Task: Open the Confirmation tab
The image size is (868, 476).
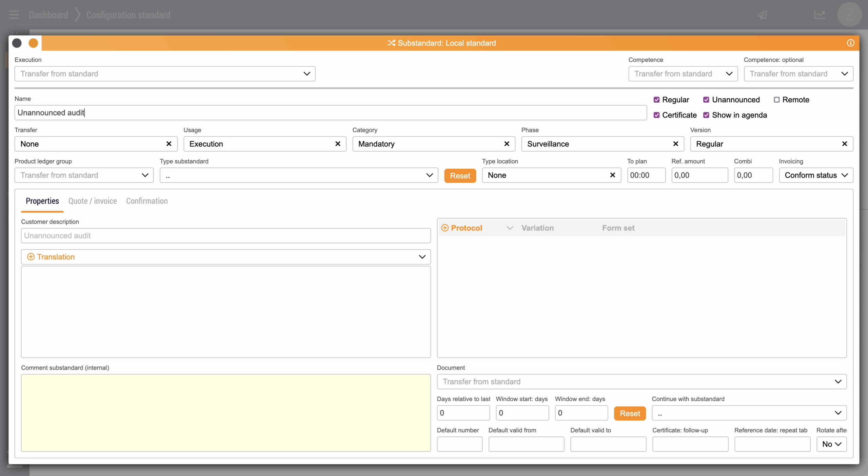Action: point(147,201)
